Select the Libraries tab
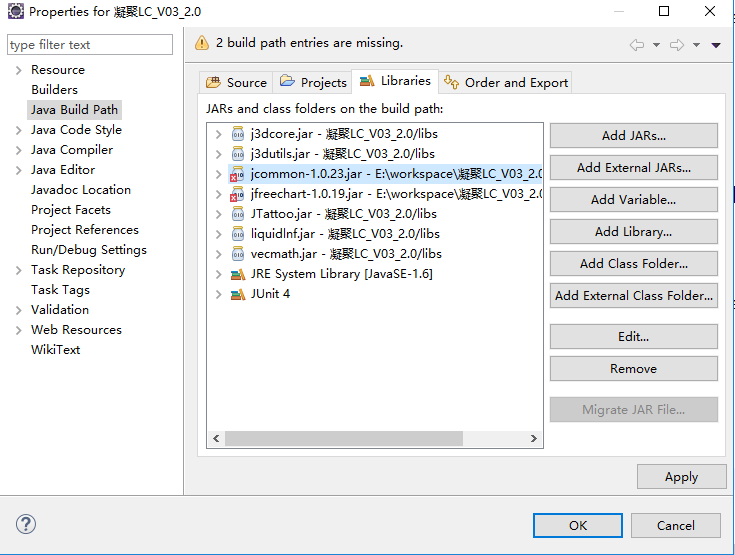Image resolution: width=735 pixels, height=555 pixels. 395,81
